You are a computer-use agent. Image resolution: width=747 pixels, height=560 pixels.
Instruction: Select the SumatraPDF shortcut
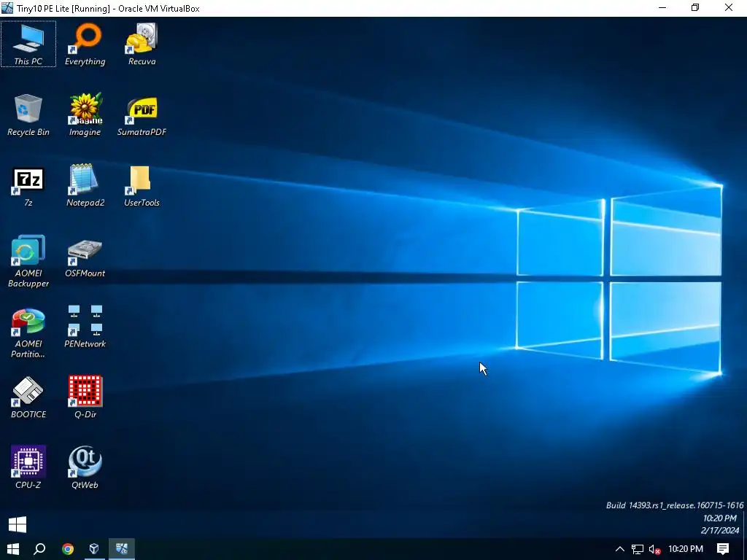click(142, 114)
